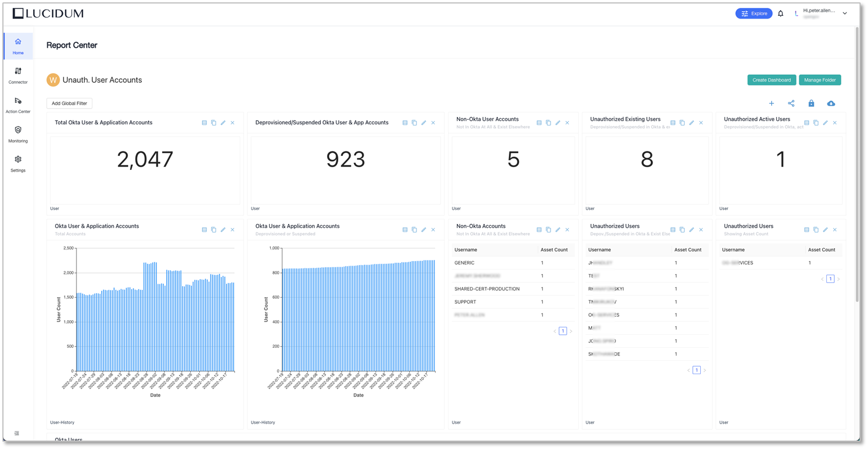Image resolution: width=868 pixels, height=449 pixels.
Task: Open Manage Folder
Action: point(820,80)
